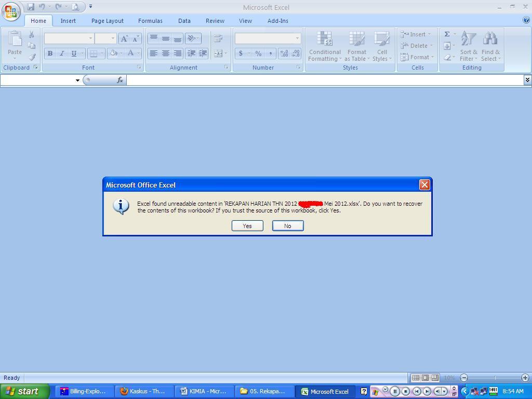
Task: Click the Undo icon
Action: coord(42,6)
